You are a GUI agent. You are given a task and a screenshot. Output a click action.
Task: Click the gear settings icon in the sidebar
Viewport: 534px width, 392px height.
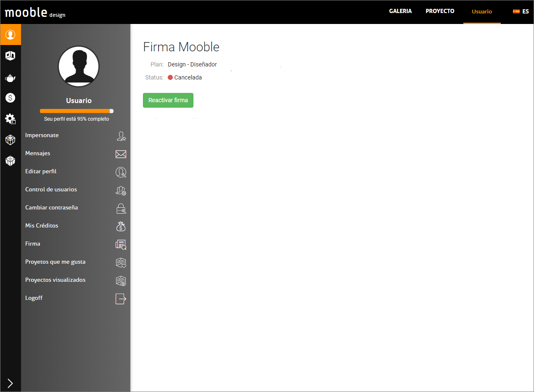click(x=11, y=119)
